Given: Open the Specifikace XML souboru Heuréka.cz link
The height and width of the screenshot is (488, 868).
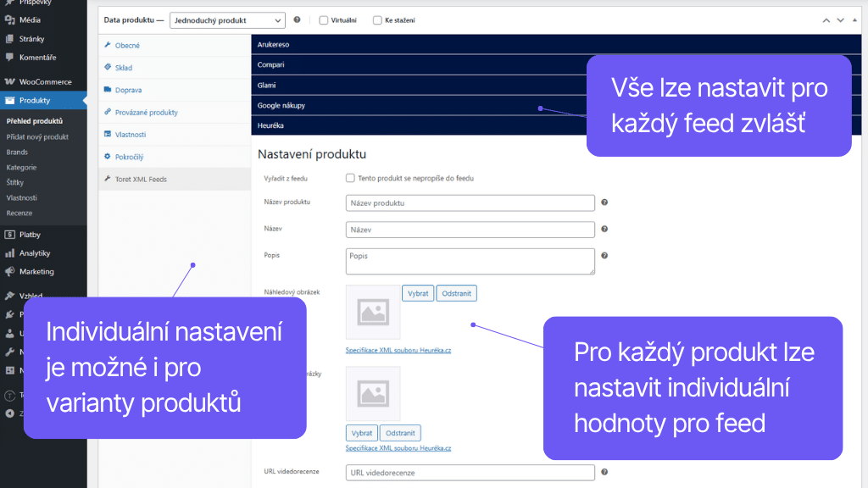Looking at the screenshot, I should pos(398,349).
